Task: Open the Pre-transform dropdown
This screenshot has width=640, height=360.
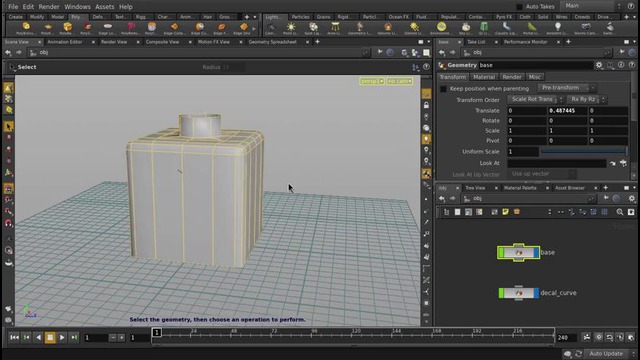Action: pyautogui.click(x=566, y=88)
